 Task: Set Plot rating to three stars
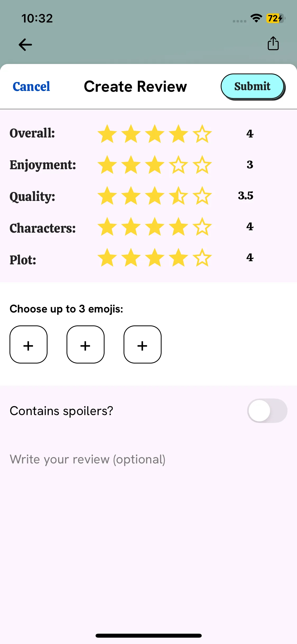point(155,258)
